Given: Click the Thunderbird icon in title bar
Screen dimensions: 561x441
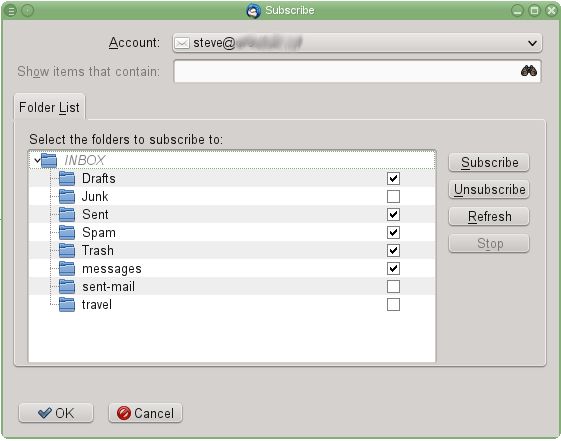Looking at the screenshot, I should [253, 11].
